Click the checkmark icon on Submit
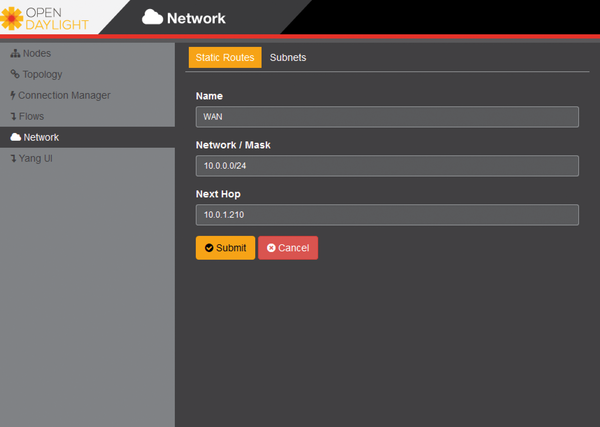This screenshot has width=600, height=427. [209, 248]
